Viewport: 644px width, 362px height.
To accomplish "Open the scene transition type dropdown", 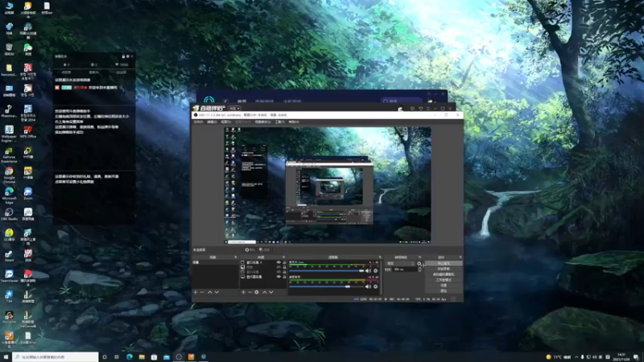I will (x=400, y=263).
